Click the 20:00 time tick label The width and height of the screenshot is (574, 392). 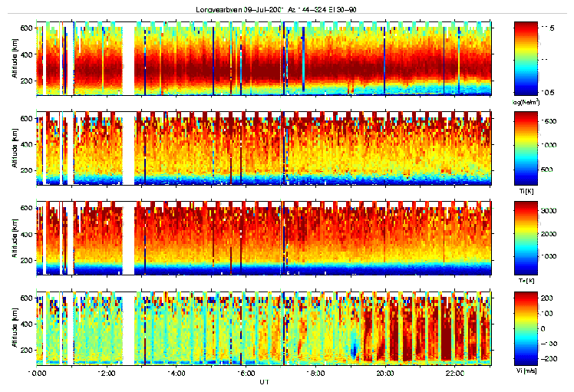pyautogui.click(x=385, y=373)
